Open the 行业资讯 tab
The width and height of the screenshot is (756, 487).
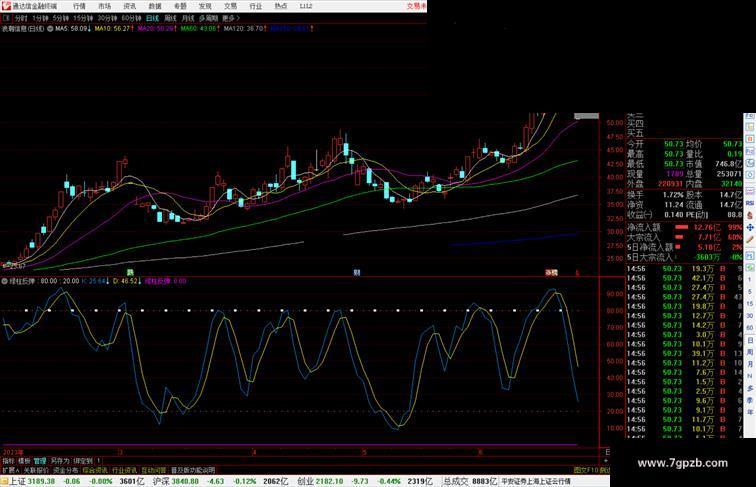124,470
